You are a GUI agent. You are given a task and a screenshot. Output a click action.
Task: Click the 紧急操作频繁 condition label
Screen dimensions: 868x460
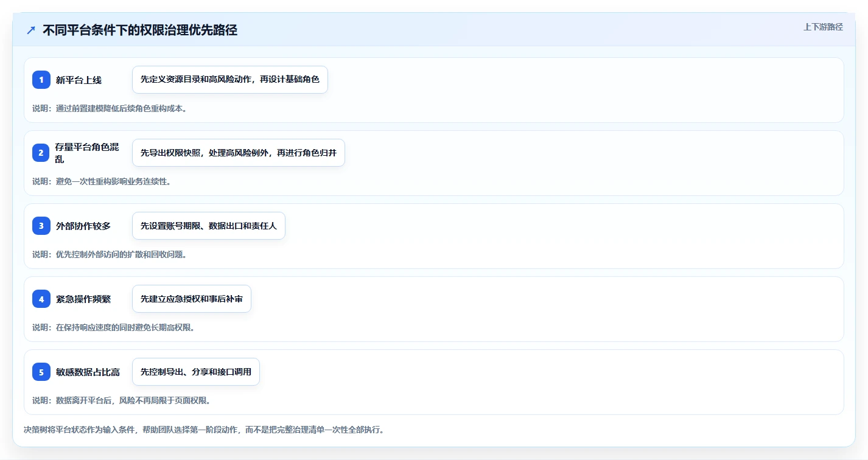[83, 299]
